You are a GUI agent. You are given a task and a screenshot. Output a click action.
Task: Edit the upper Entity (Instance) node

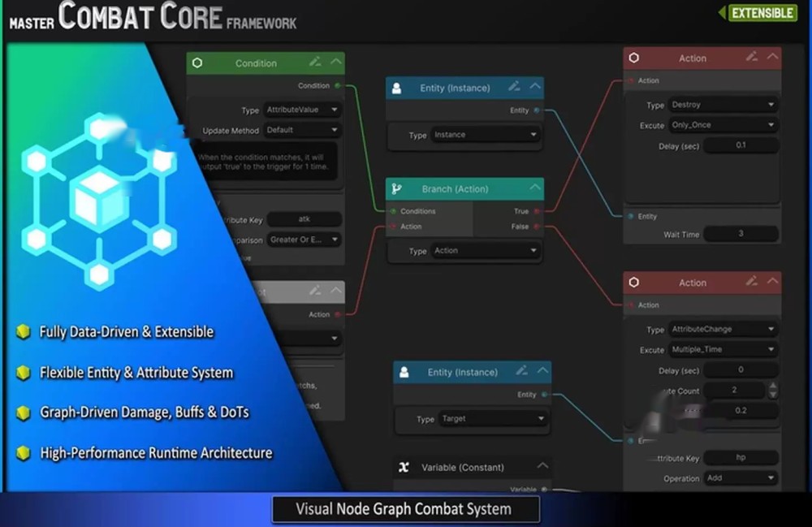click(514, 86)
